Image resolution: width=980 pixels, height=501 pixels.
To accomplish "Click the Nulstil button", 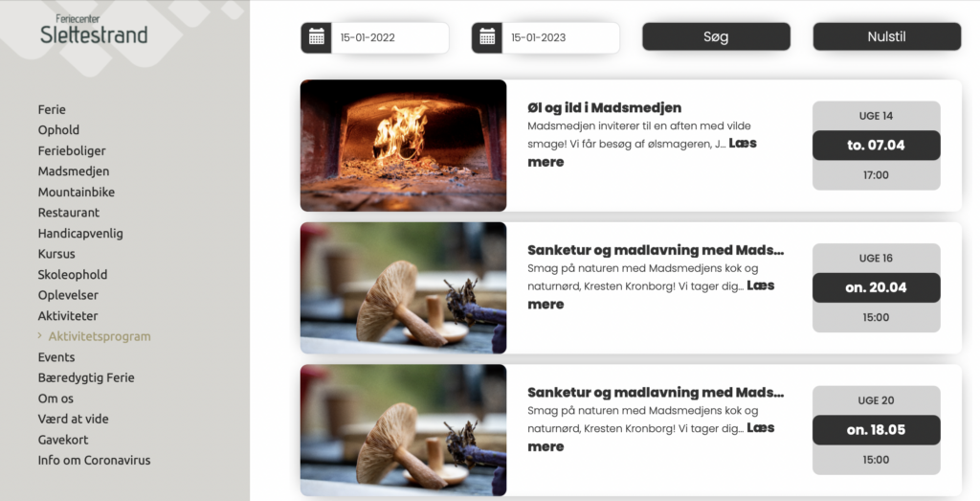I will click(887, 37).
